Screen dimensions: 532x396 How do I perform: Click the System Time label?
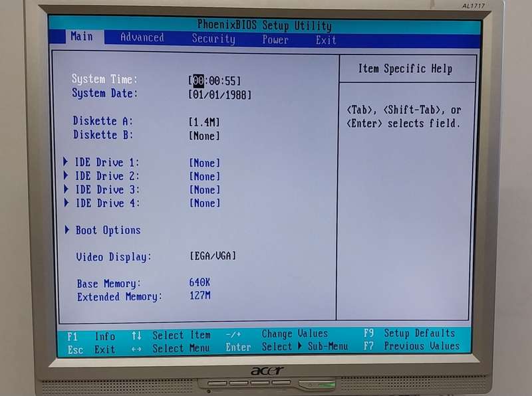pos(104,79)
